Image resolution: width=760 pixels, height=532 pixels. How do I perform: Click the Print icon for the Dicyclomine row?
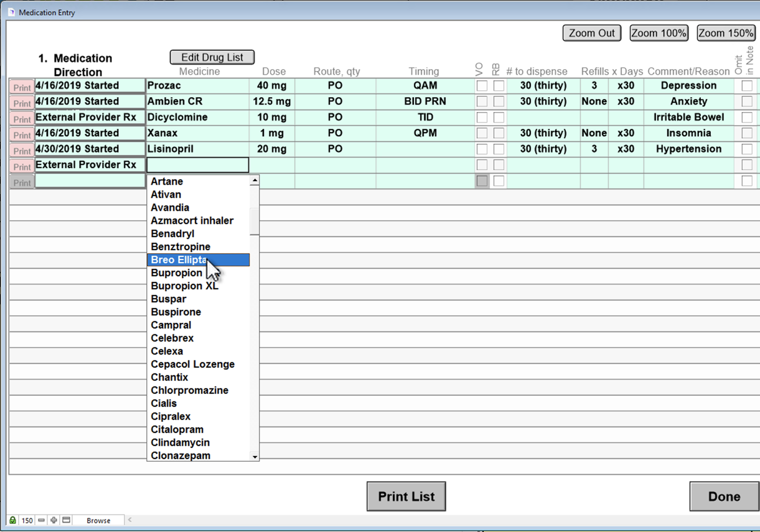(x=22, y=119)
